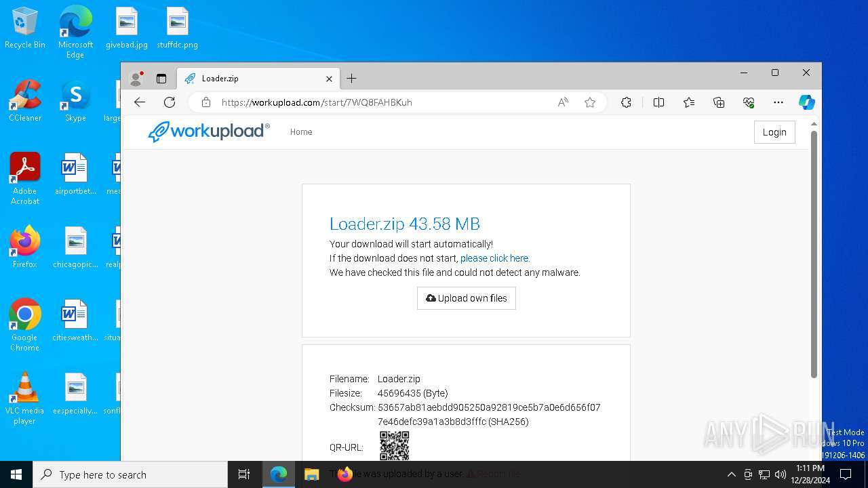Open Copilot sidebar

click(806, 102)
